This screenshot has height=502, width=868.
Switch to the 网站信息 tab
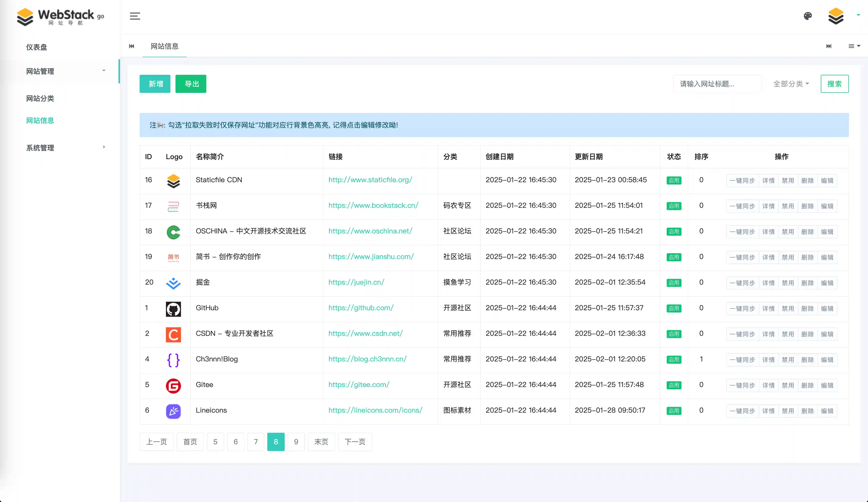click(164, 46)
